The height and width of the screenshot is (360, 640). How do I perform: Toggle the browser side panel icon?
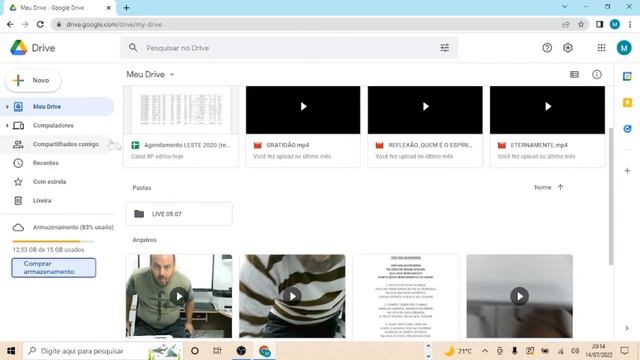[x=599, y=24]
